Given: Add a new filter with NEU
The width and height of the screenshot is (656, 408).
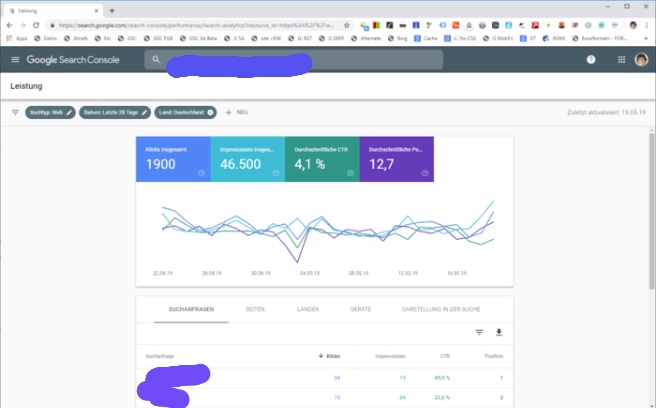Looking at the screenshot, I should pos(237,112).
